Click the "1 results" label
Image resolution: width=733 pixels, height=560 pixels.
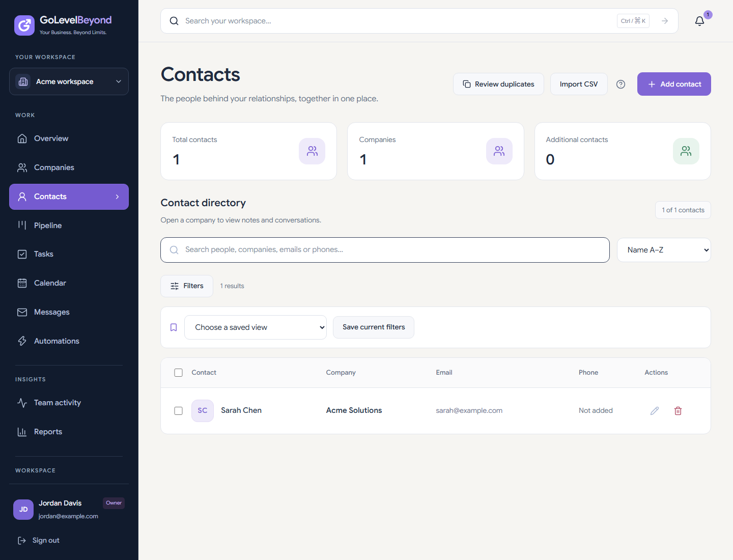(232, 286)
